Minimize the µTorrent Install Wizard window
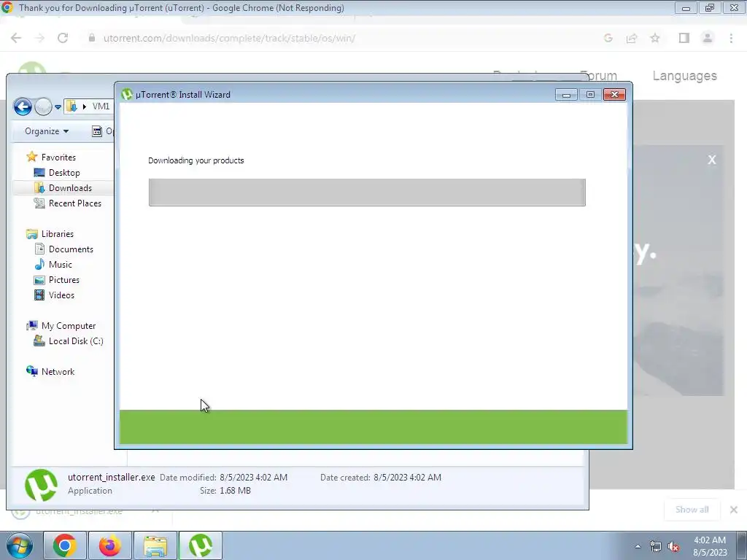The image size is (747, 560). 566,94
